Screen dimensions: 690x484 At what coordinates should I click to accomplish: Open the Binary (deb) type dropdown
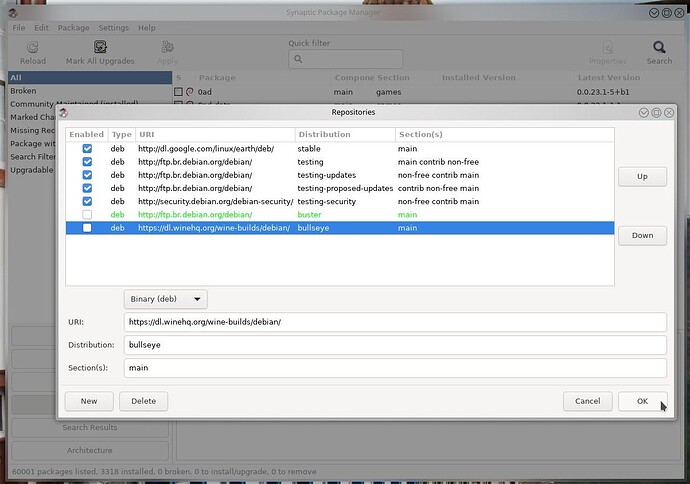[166, 299]
